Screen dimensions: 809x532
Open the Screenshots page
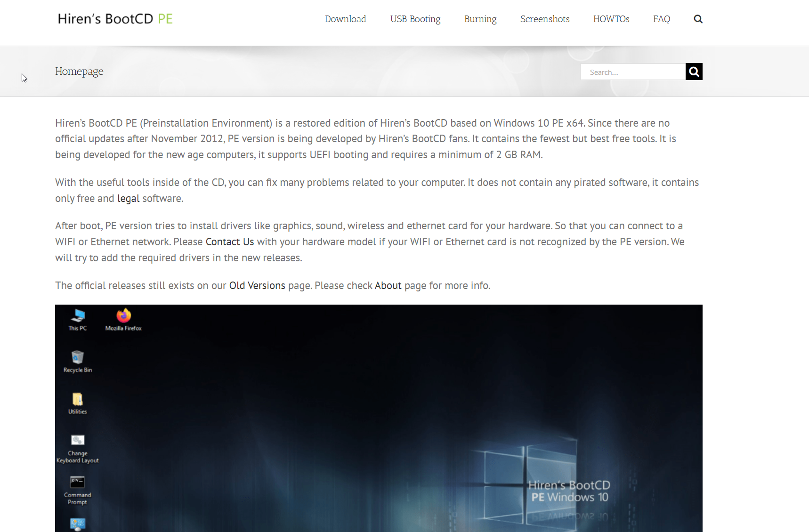coord(545,19)
